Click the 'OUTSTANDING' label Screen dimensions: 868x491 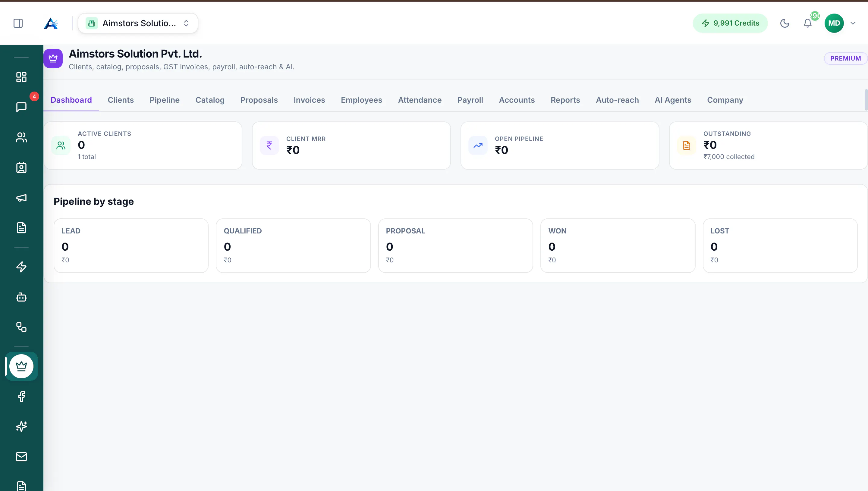pyautogui.click(x=727, y=134)
